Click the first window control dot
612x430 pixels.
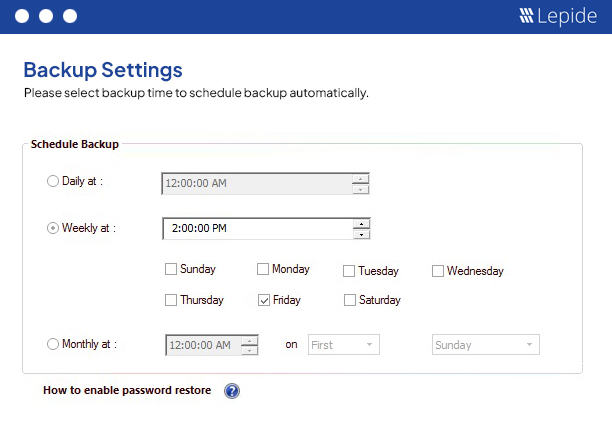click(x=22, y=16)
